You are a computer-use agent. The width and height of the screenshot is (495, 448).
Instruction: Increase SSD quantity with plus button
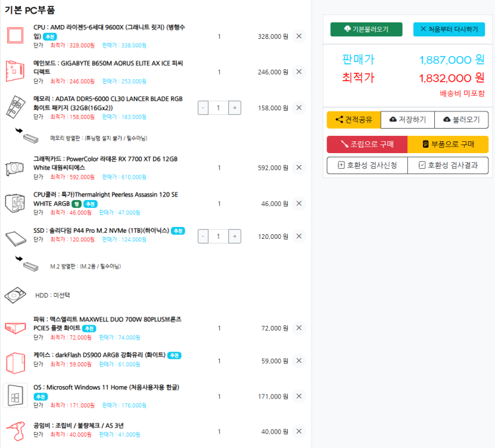coord(234,236)
